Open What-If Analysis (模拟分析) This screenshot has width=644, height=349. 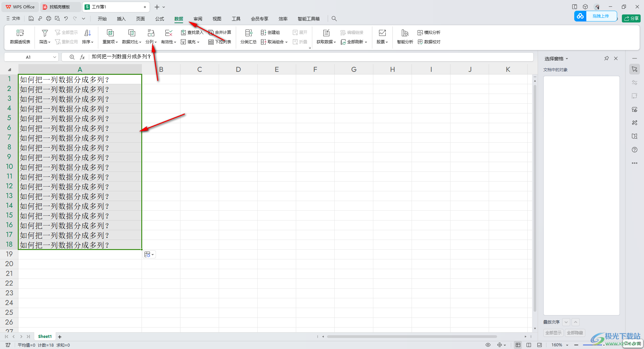point(429,32)
